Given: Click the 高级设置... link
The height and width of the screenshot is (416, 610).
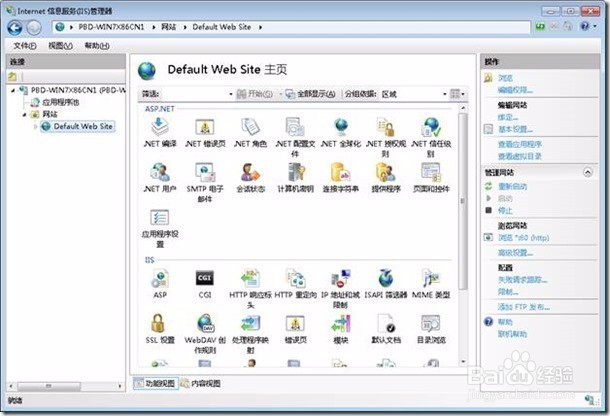Looking at the screenshot, I should tap(515, 253).
